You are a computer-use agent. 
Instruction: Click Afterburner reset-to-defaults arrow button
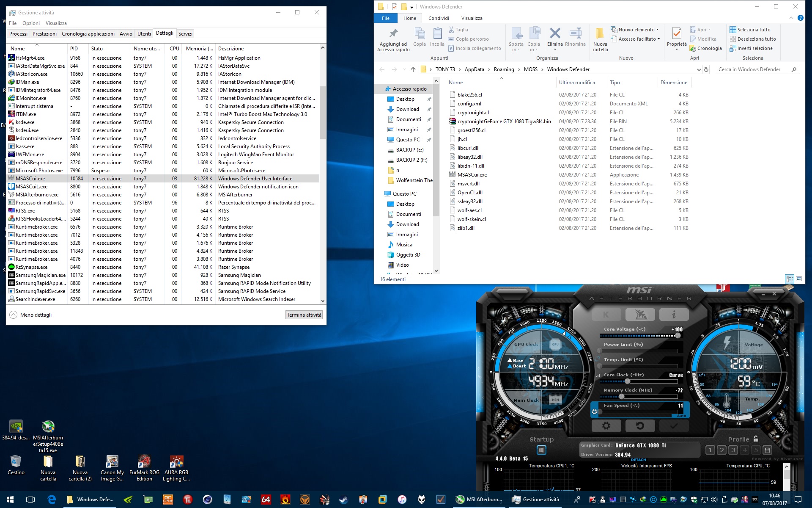pos(640,425)
